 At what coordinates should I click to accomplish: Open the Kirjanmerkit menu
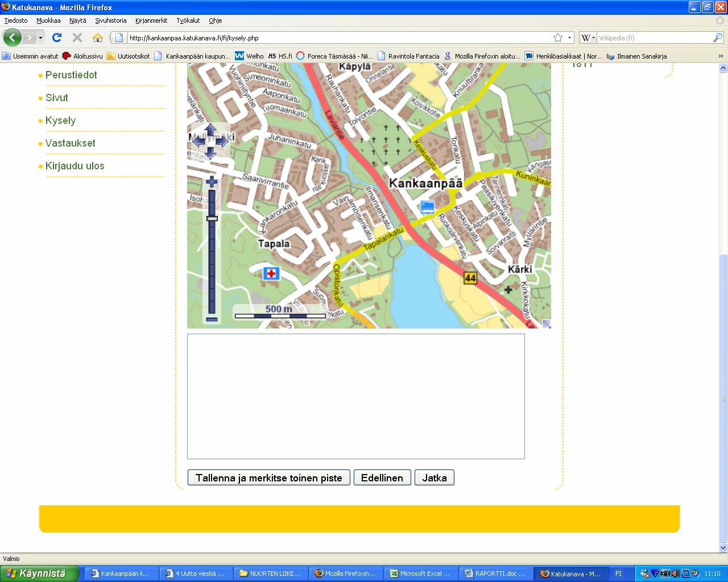[151, 20]
